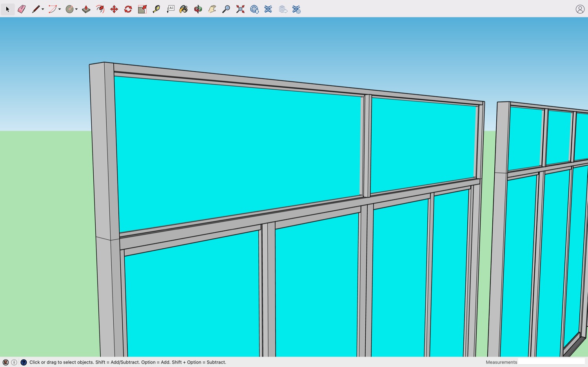Activate the Push/Pull tool
This screenshot has height=367, width=588.
[x=86, y=9]
